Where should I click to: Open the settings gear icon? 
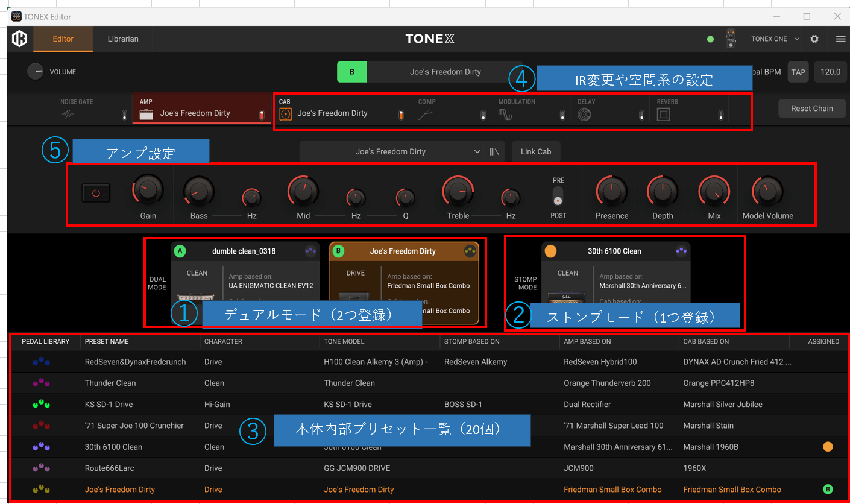(x=814, y=39)
